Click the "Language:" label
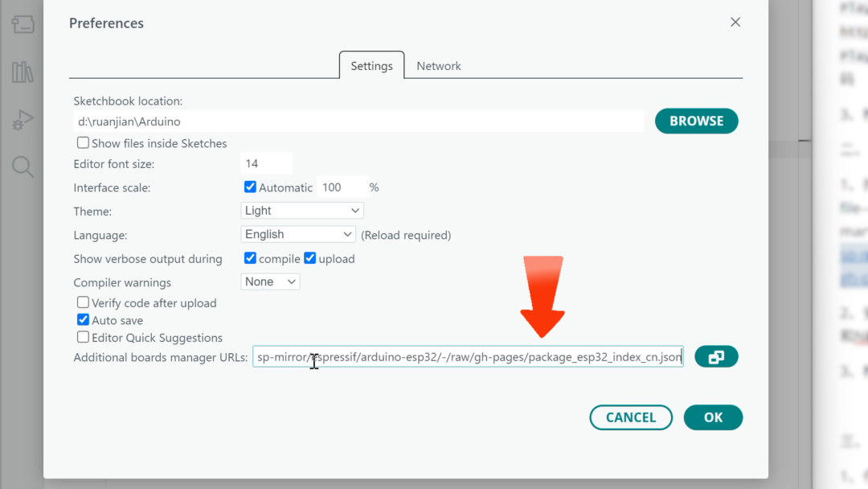 [100, 236]
